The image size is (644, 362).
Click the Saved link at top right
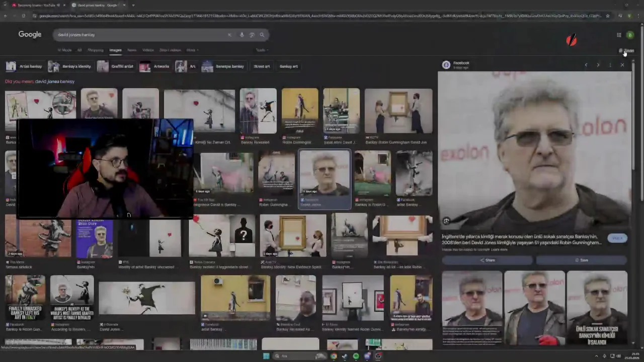(626, 51)
